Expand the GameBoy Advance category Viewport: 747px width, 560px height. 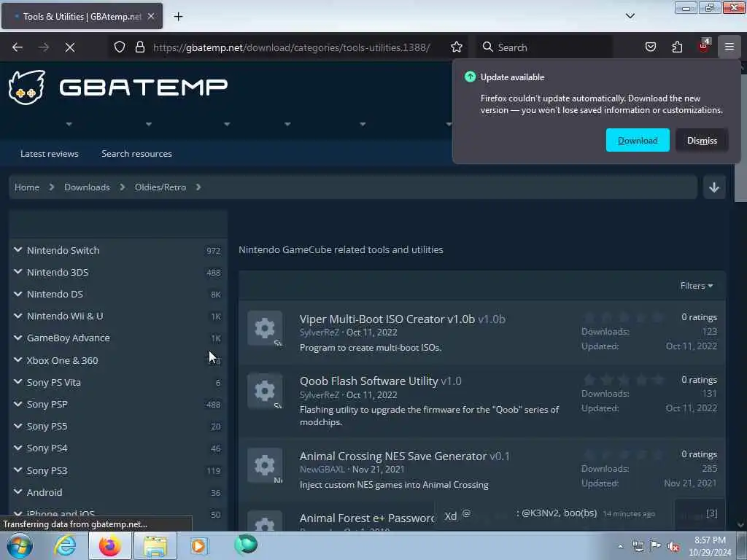18,338
